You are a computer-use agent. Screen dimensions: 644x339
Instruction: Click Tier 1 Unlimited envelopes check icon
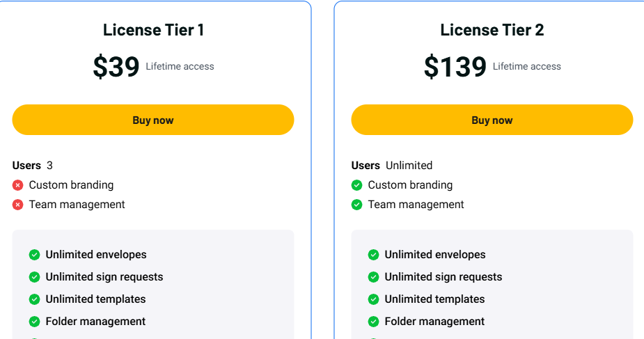pos(35,255)
